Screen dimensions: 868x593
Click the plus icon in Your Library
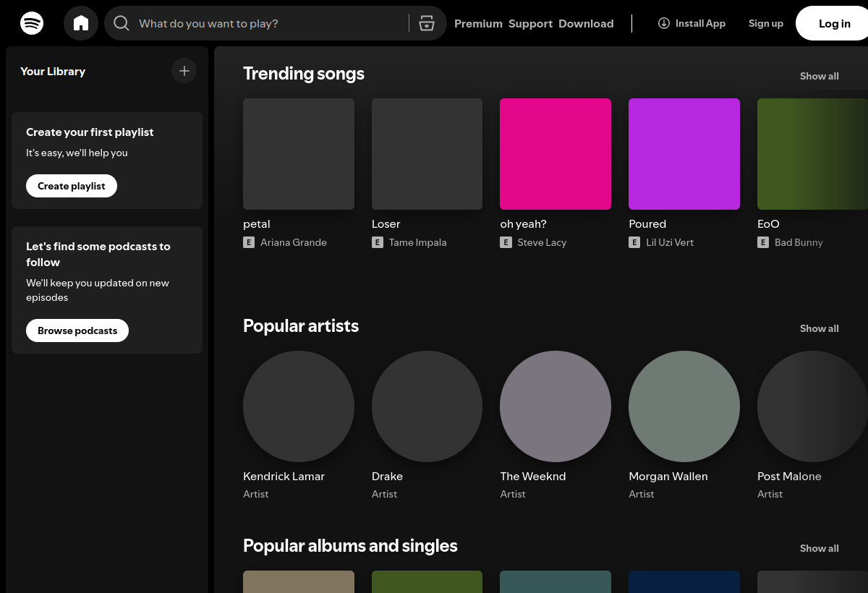coord(184,71)
